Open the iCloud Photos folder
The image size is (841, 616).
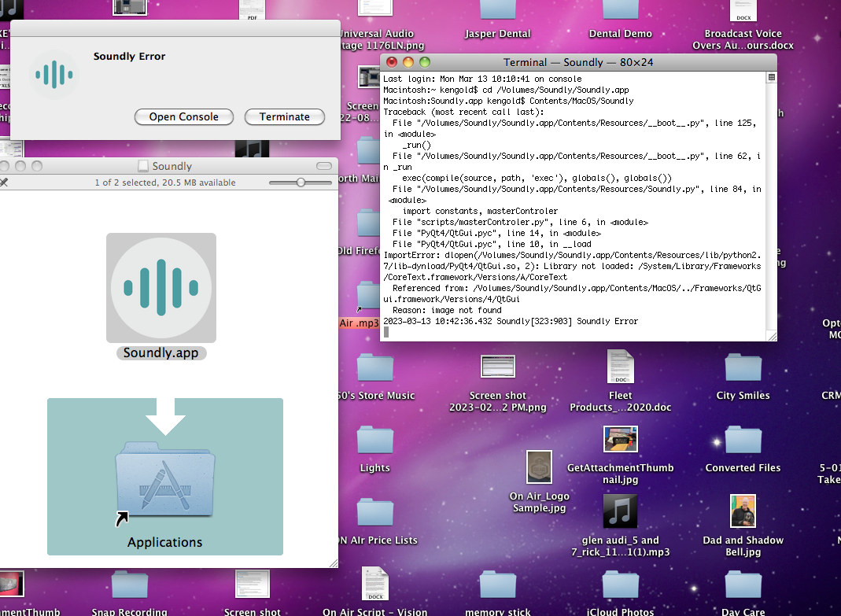[x=620, y=585]
